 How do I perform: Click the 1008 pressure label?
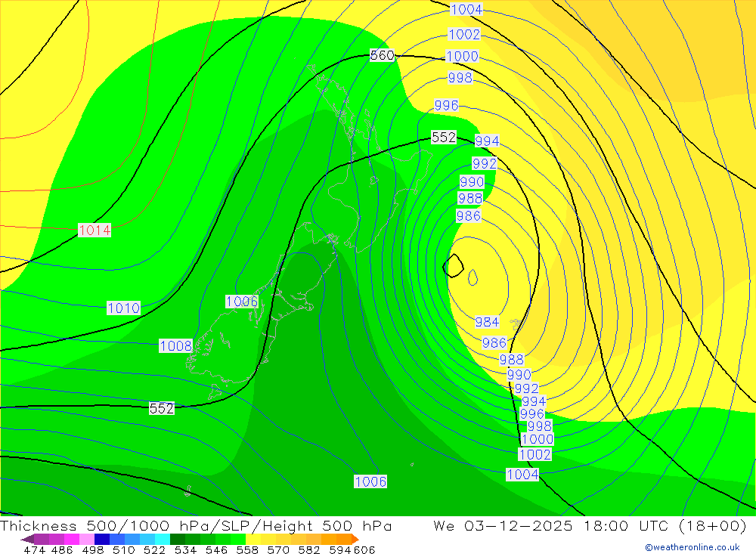tap(175, 345)
